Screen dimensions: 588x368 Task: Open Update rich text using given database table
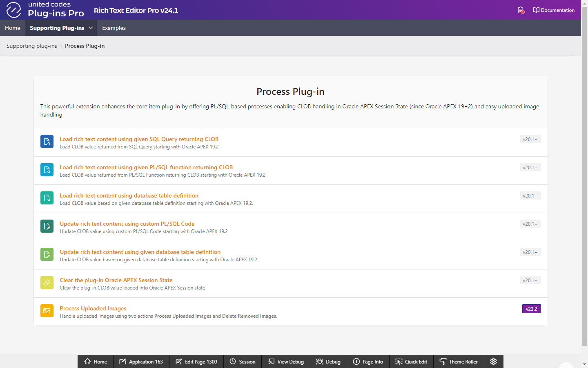pyautogui.click(x=140, y=252)
